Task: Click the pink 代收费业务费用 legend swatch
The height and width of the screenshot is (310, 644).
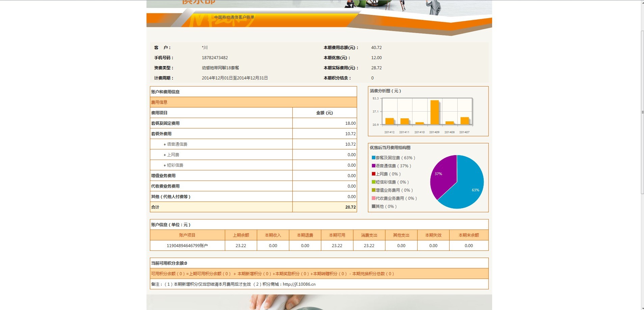Action: pos(373,198)
